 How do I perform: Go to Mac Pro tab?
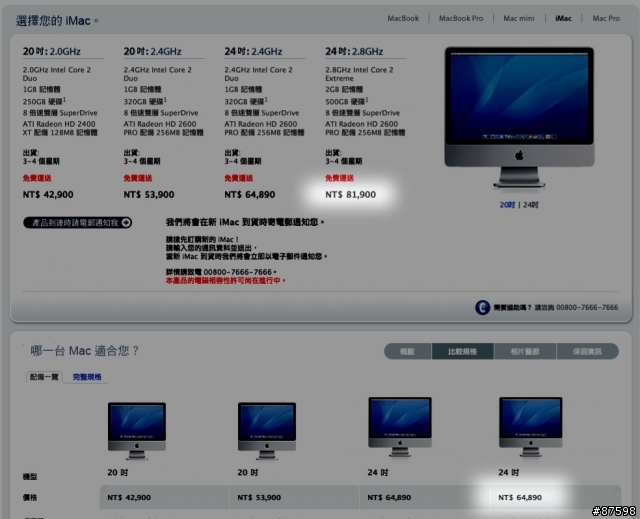(x=606, y=18)
